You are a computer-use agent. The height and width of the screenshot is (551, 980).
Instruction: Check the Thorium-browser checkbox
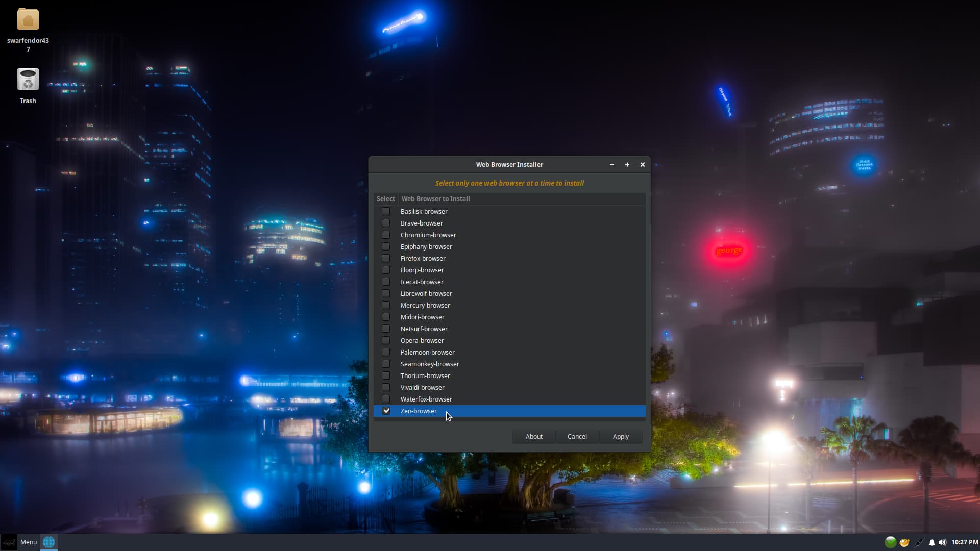pyautogui.click(x=386, y=375)
